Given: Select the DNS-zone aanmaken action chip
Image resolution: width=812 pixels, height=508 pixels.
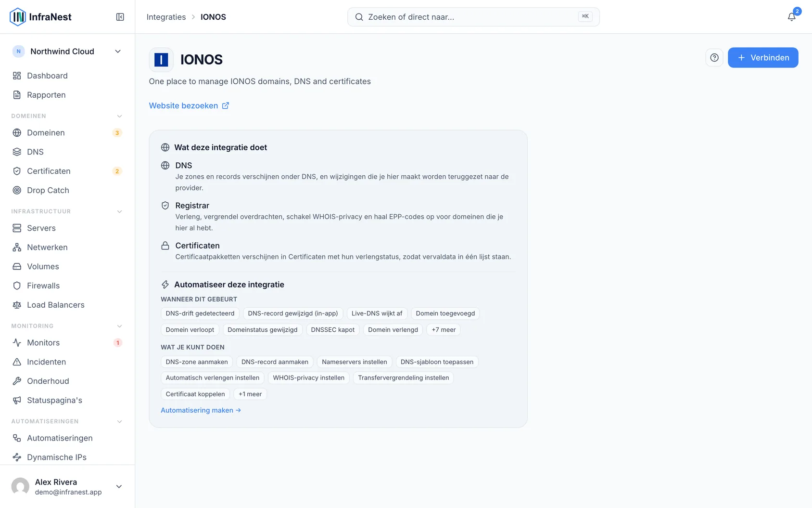Looking at the screenshot, I should click(x=197, y=362).
